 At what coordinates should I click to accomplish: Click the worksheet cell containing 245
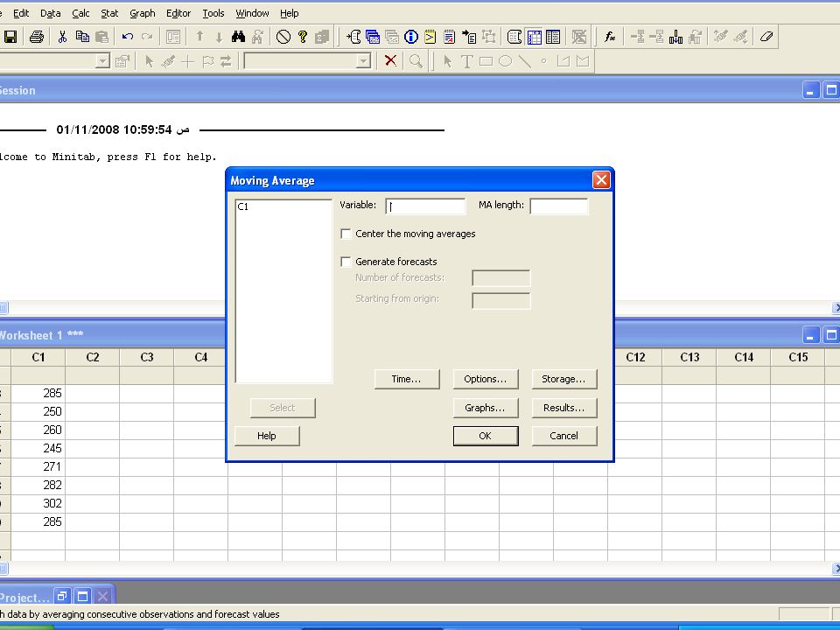click(38, 448)
